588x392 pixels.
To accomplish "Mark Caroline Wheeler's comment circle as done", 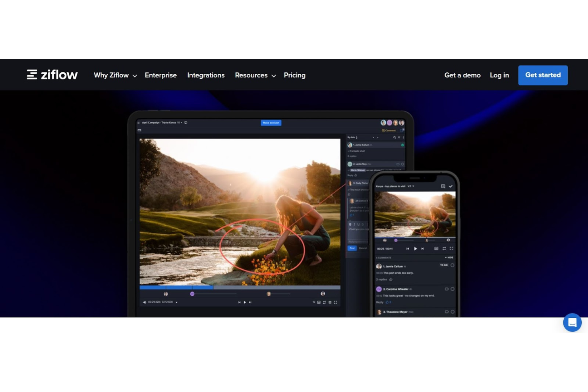I will tap(453, 289).
